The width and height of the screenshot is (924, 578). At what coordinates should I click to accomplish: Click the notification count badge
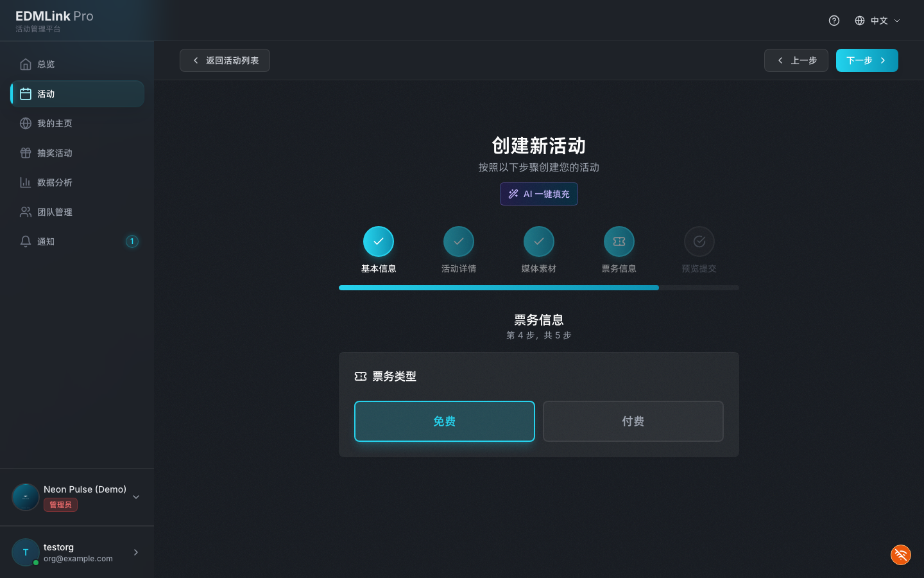[x=132, y=241]
